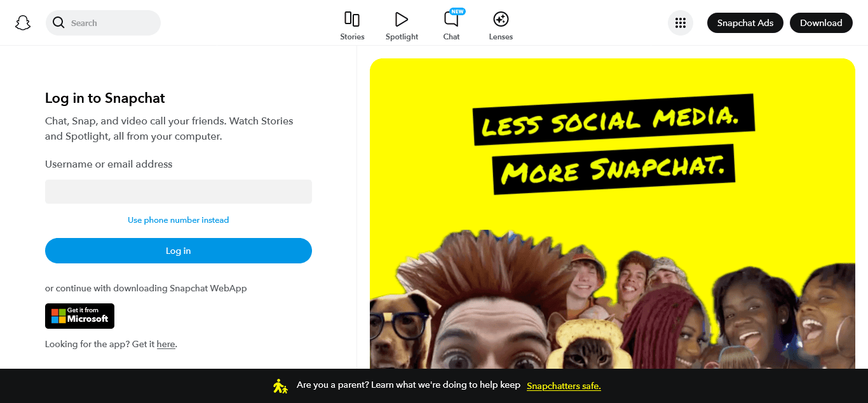The height and width of the screenshot is (403, 868).
Task: Click the Less Social Media promo image
Action: (x=613, y=213)
